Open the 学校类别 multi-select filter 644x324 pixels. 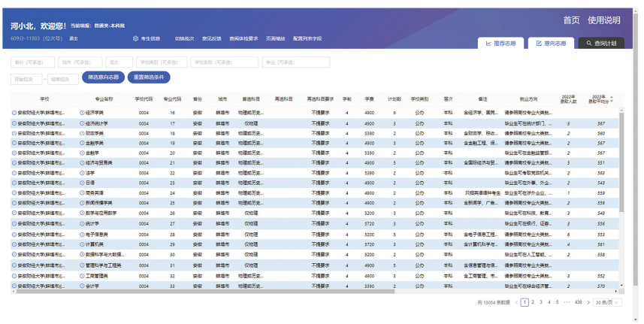tap(162, 62)
